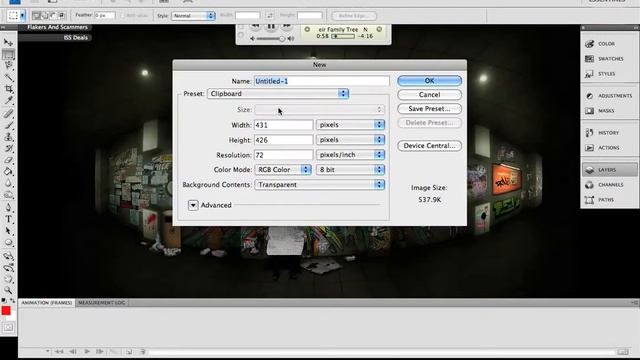Click the Device Central button
The height and width of the screenshot is (360, 640).
coord(429,145)
